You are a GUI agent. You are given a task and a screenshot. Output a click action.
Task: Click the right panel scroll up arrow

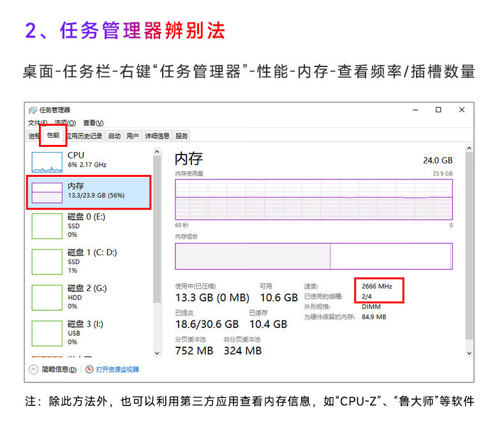click(469, 148)
